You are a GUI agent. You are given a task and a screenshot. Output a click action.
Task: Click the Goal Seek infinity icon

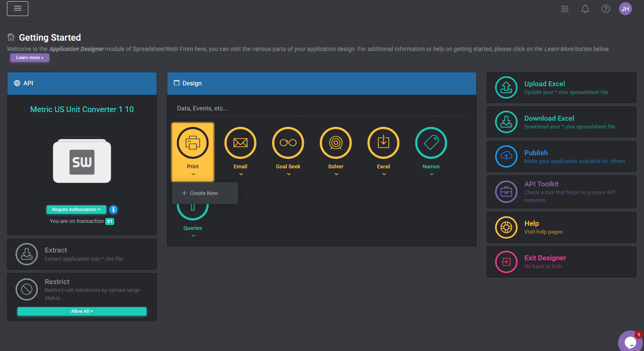point(288,143)
